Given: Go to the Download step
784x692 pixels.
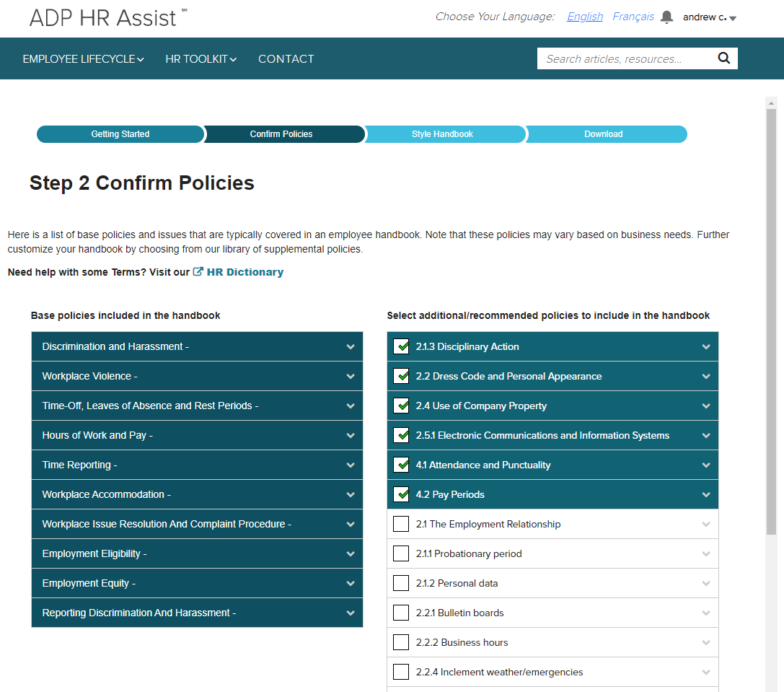Looking at the screenshot, I should (x=604, y=134).
